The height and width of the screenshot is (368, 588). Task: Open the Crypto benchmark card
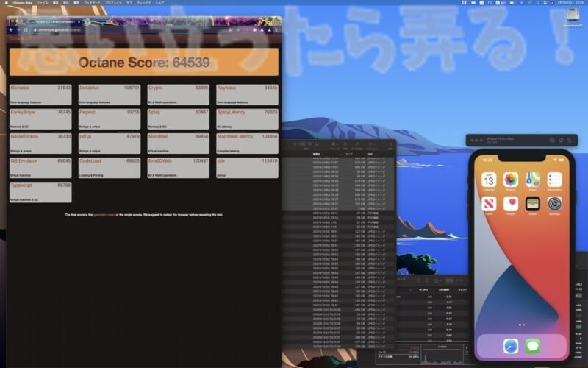[x=179, y=95]
